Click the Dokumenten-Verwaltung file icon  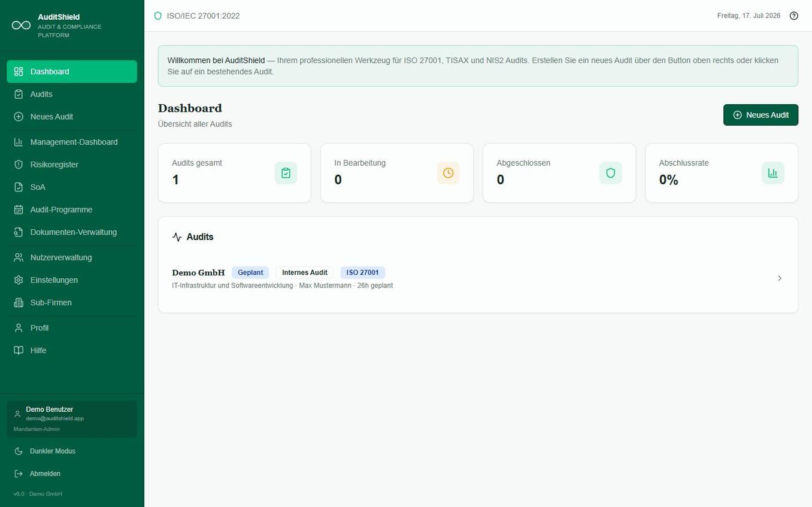click(x=19, y=232)
